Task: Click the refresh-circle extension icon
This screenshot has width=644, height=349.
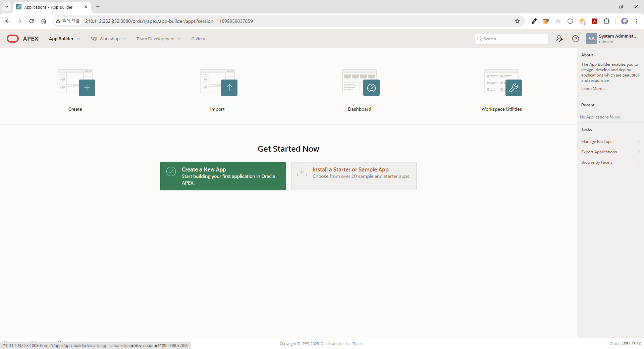Action: click(x=570, y=21)
